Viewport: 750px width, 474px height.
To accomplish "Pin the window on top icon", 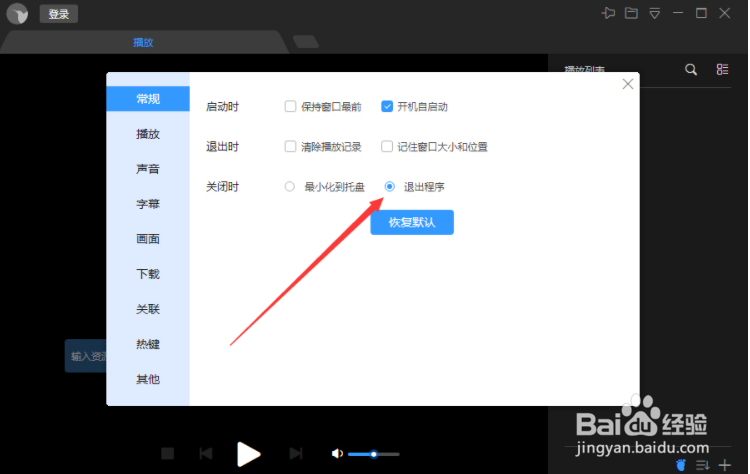I will click(608, 13).
